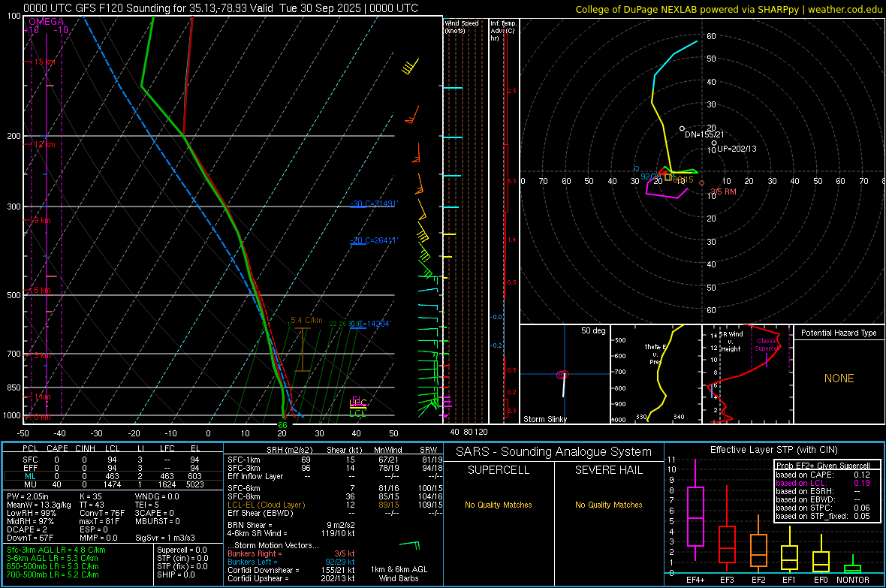Click the -30 C=31491' level label

point(373,204)
